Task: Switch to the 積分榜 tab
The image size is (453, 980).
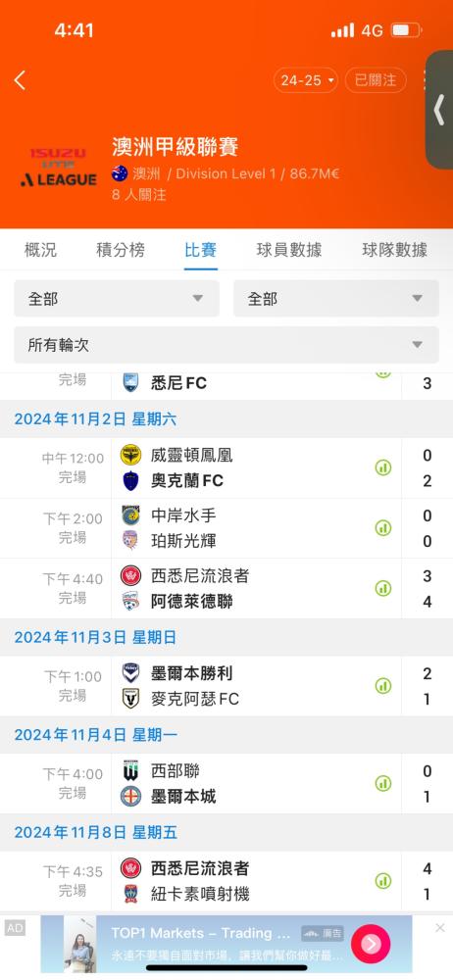Action: coord(121,250)
